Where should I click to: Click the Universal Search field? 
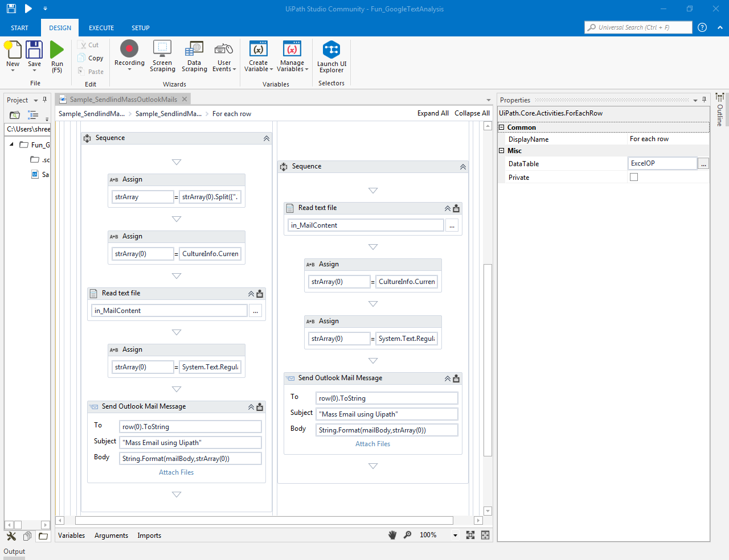click(x=638, y=27)
